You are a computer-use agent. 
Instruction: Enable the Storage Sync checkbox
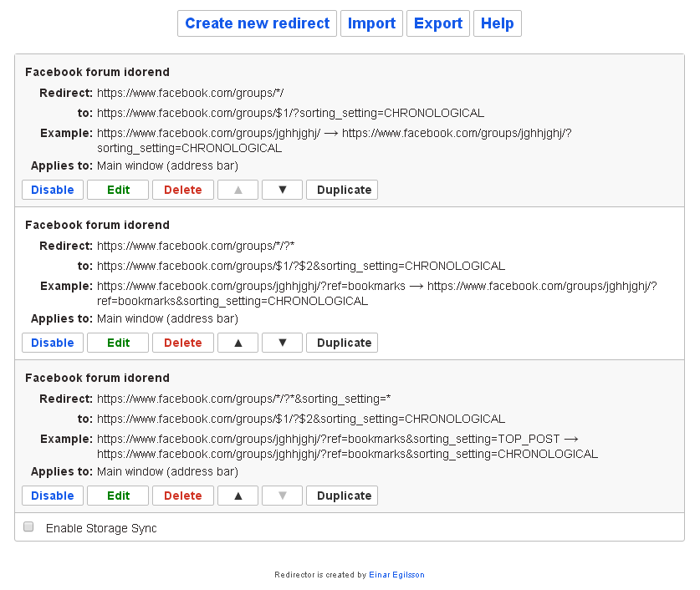pos(28,527)
